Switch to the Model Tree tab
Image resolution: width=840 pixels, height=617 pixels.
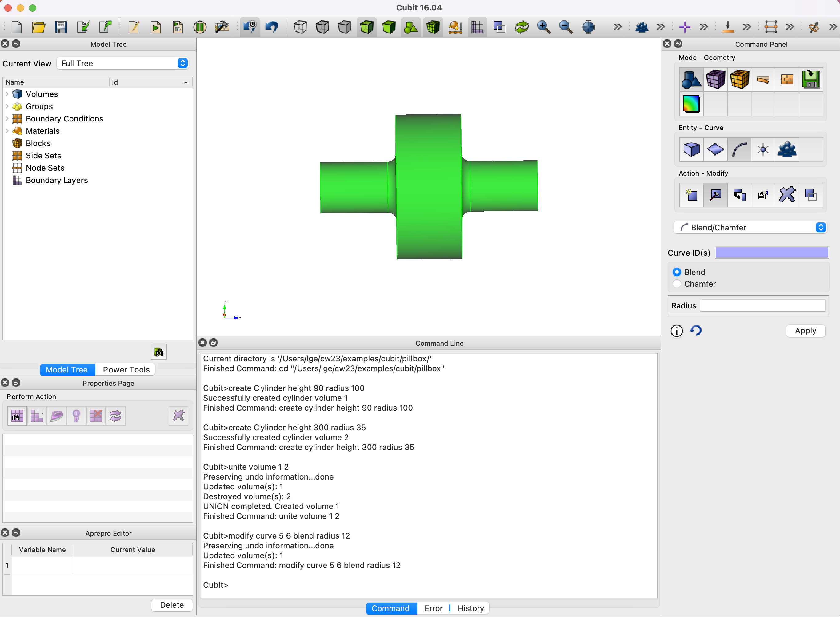tap(67, 370)
